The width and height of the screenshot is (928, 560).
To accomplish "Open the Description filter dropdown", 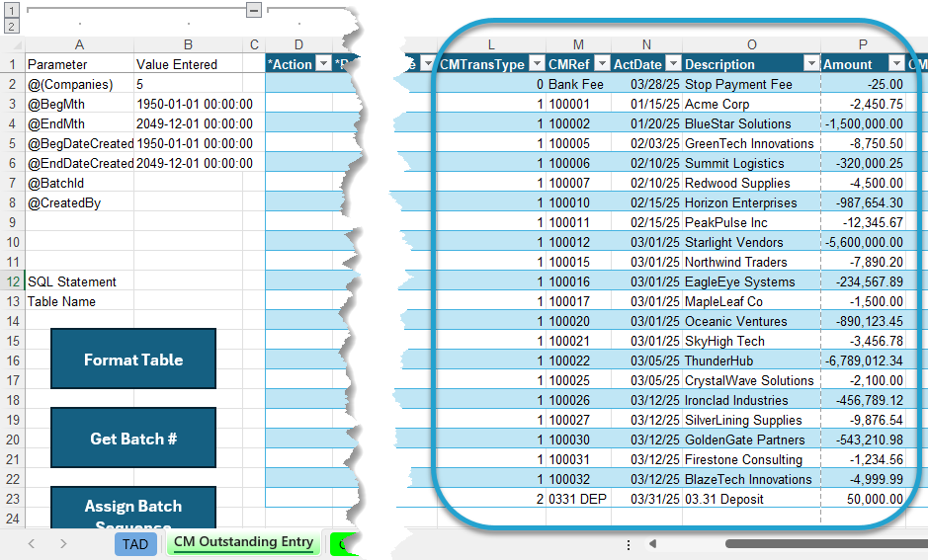I will [x=811, y=64].
